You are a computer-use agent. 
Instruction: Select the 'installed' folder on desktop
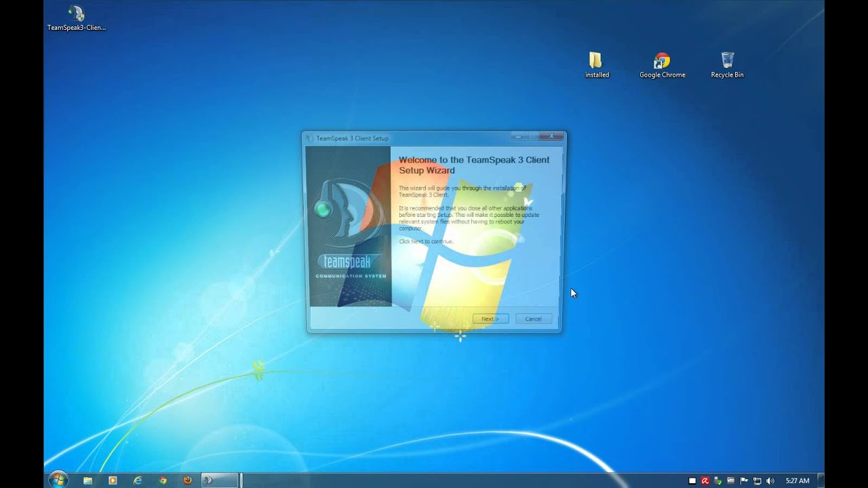[x=597, y=65]
